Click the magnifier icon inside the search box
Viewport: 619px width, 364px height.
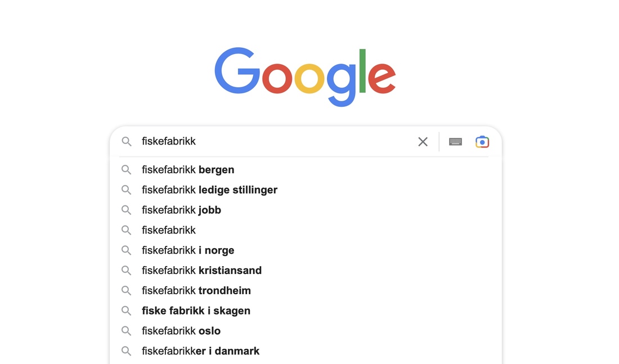click(127, 142)
